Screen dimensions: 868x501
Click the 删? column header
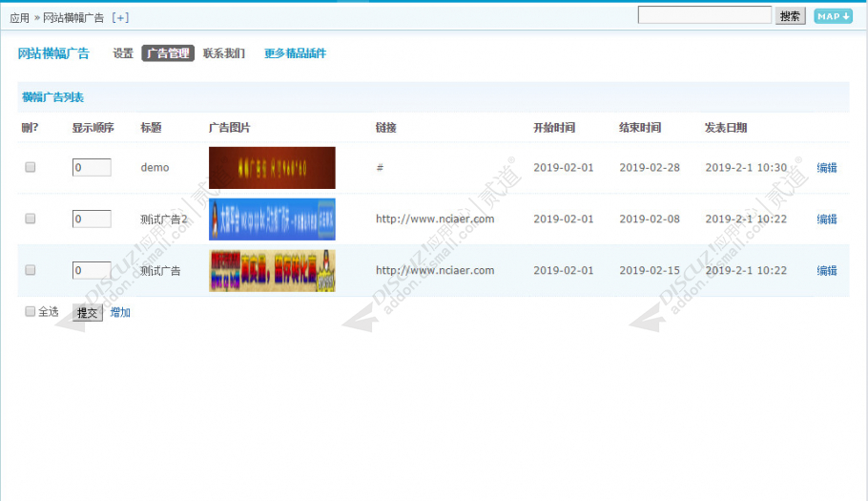(30, 128)
